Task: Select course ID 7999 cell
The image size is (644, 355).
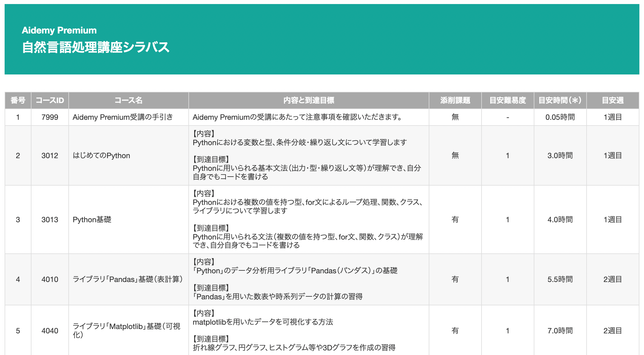Action: 50,117
